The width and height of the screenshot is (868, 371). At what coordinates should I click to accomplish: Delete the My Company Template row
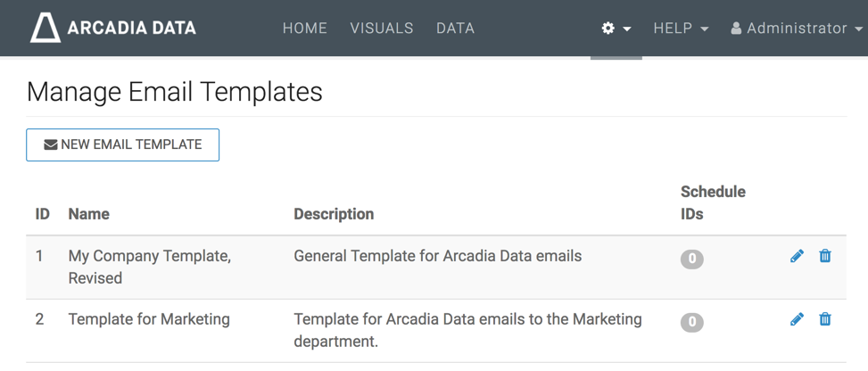coord(825,256)
